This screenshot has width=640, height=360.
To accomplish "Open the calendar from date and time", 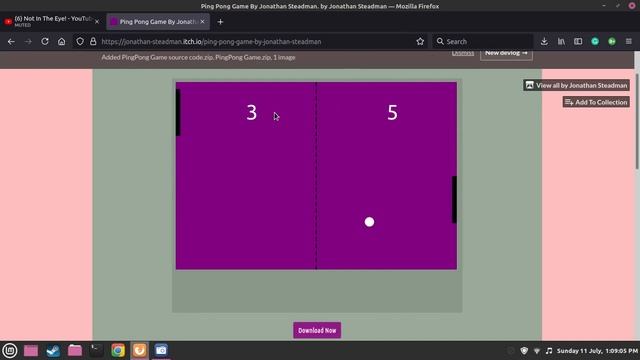I will [x=597, y=351].
